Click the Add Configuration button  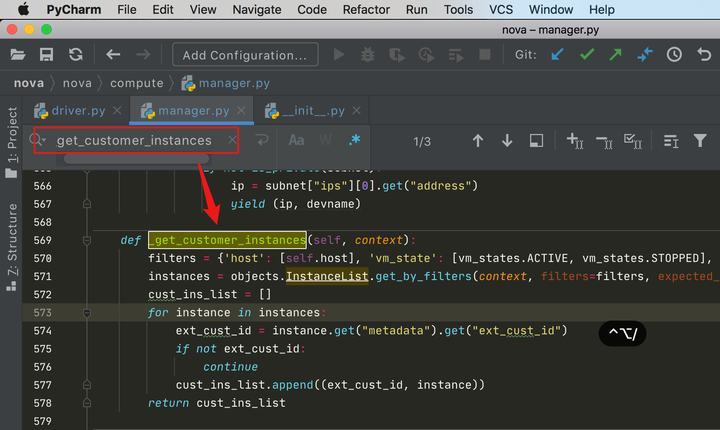tap(245, 55)
